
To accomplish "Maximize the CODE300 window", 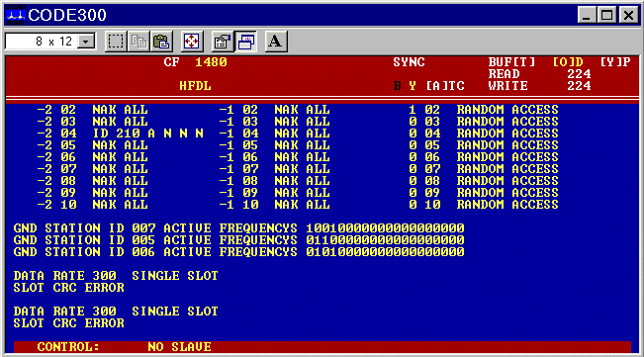I will pyautogui.click(x=607, y=15).
